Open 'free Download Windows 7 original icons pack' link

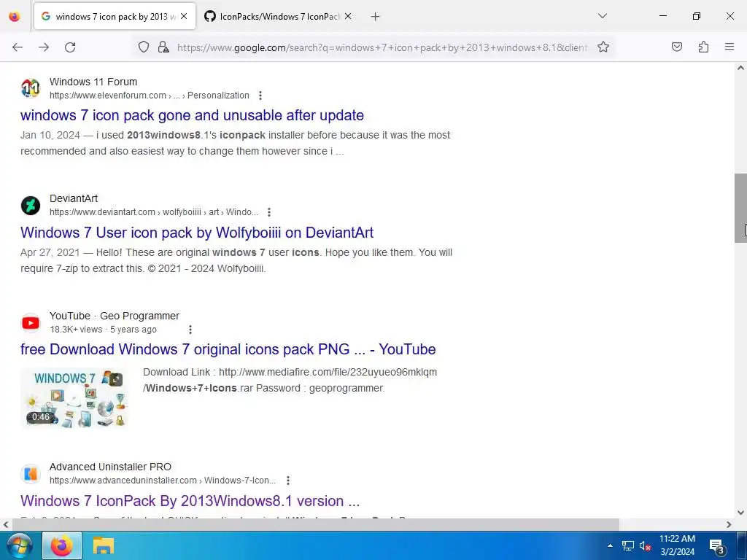228,349
